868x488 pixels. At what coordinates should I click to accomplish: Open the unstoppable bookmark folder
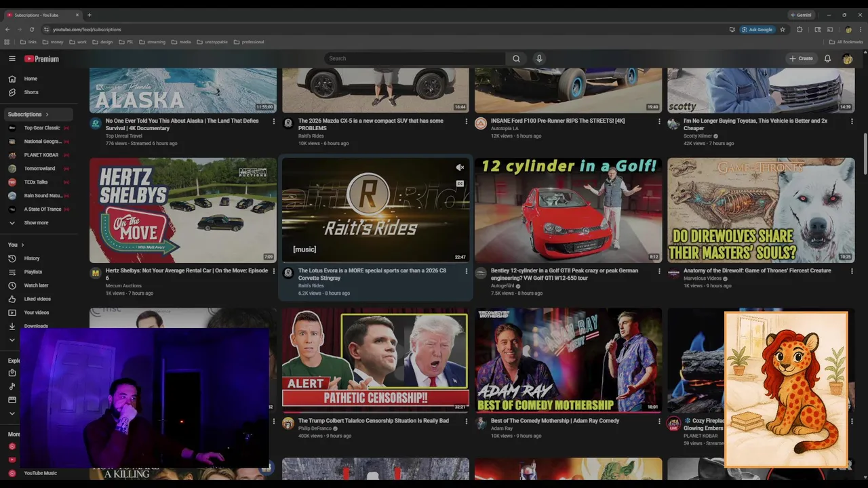[x=212, y=42]
